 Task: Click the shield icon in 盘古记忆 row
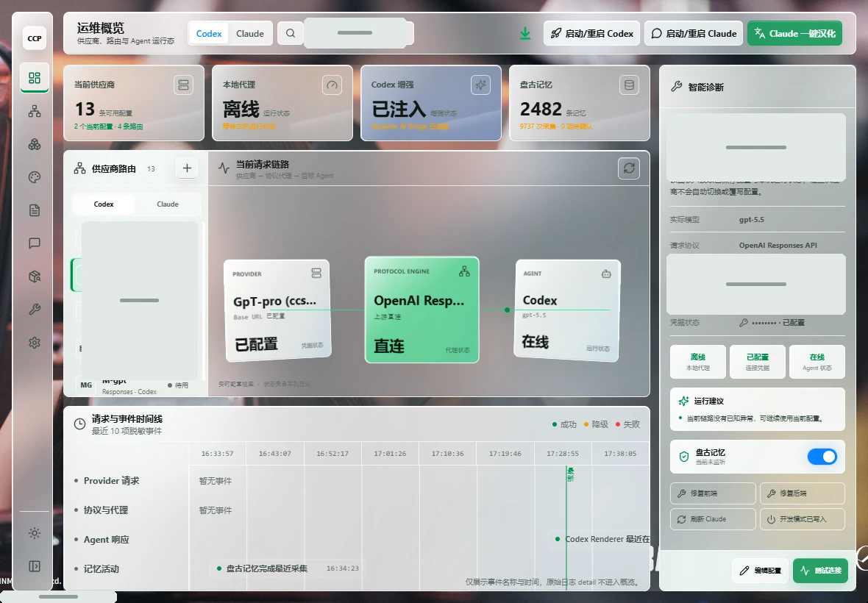click(x=683, y=457)
